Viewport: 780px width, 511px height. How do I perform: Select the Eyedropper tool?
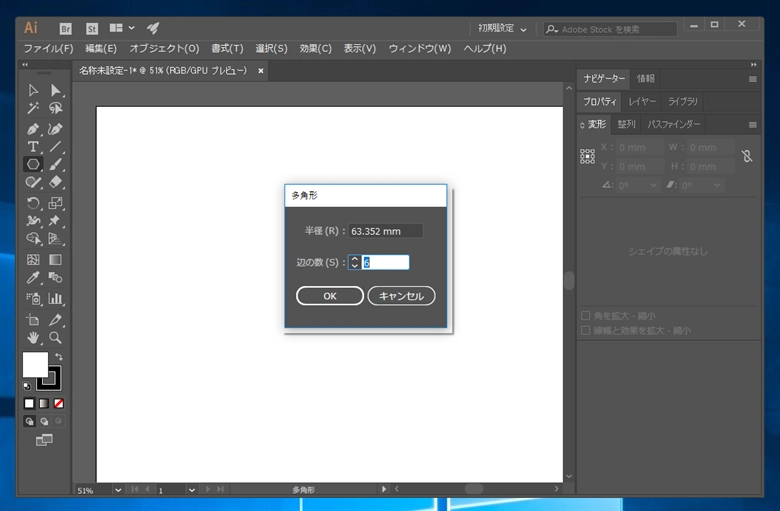point(33,278)
